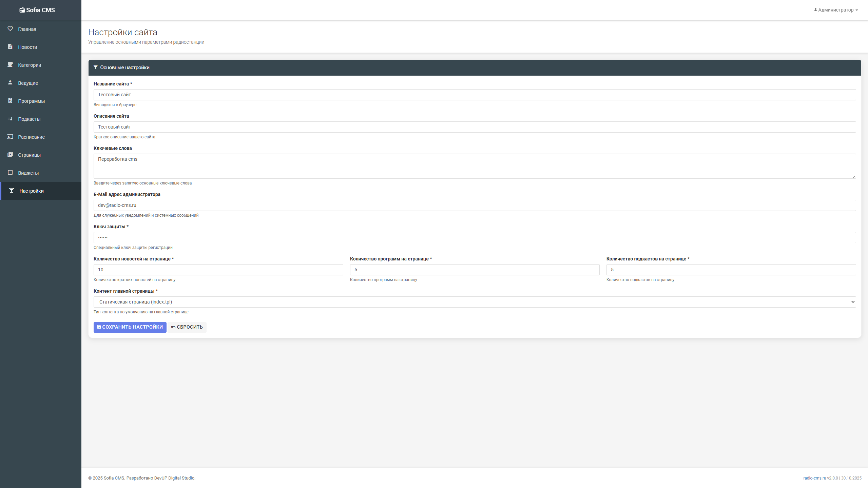Viewport: 868px width, 488px height.
Task: Click the playlist icon for Подкасты
Action: 10,119
